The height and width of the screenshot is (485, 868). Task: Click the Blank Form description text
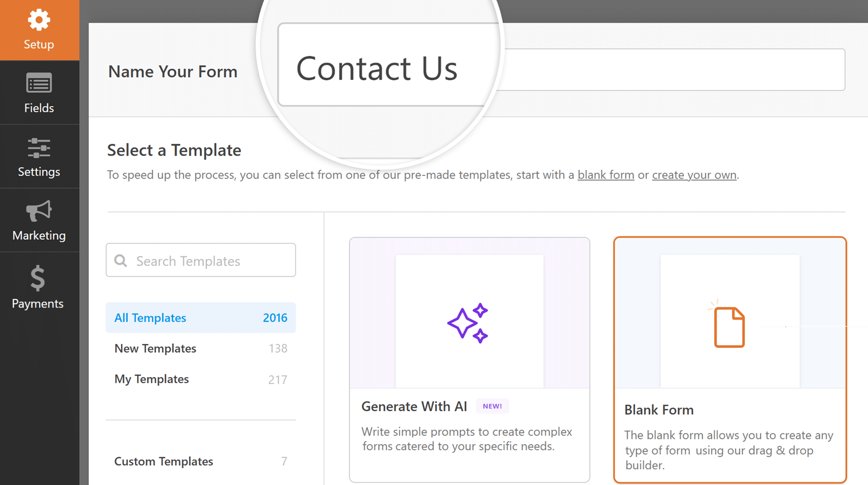(x=728, y=450)
